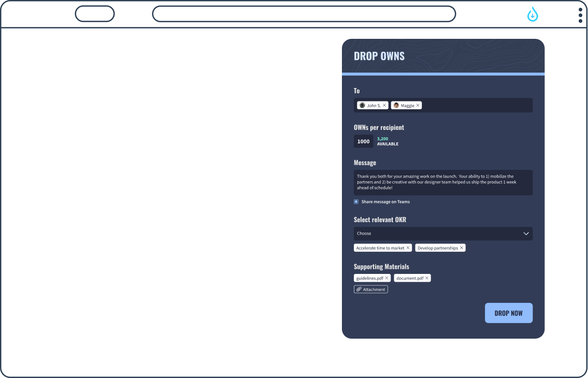Delete document.pdf attachment

tap(427, 278)
